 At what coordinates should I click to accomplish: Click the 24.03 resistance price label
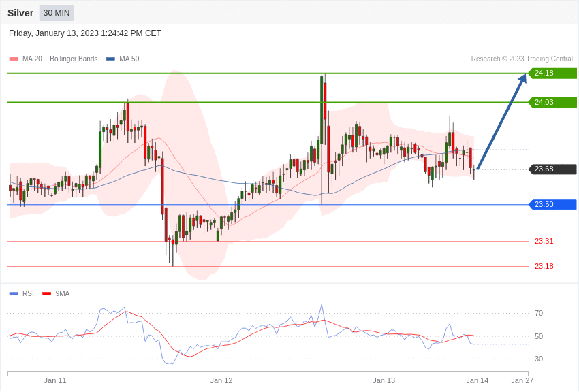[553, 102]
